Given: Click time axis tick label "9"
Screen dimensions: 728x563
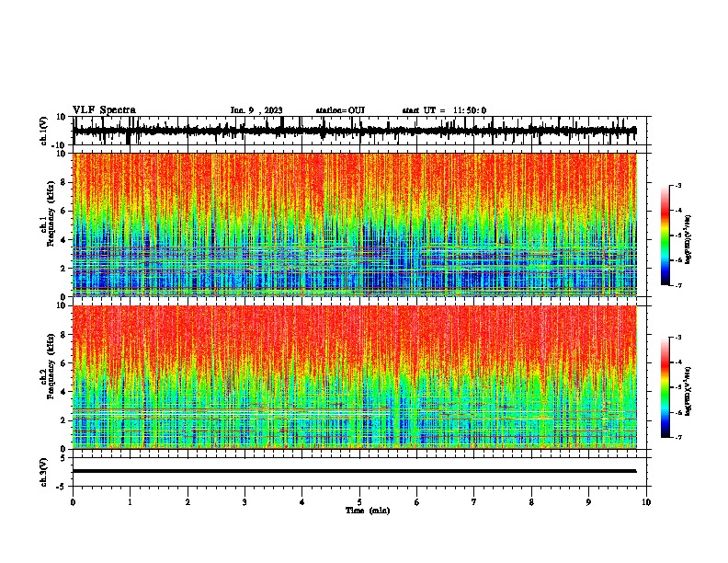Looking at the screenshot, I should point(588,502).
